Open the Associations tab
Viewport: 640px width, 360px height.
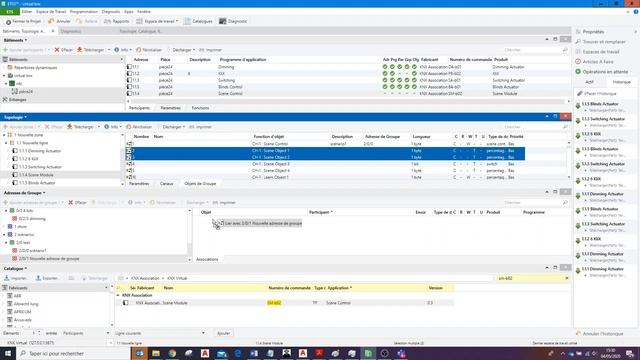pos(207,259)
